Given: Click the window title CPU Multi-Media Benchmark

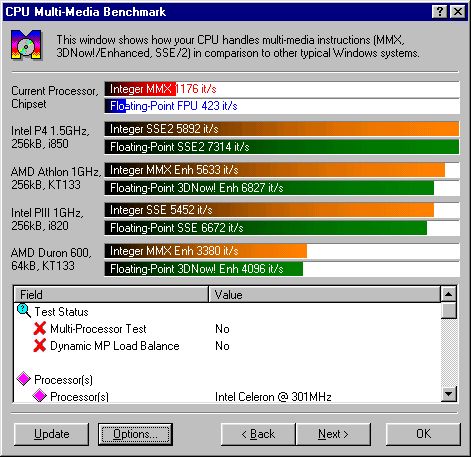Looking at the screenshot, I should click(86, 12).
